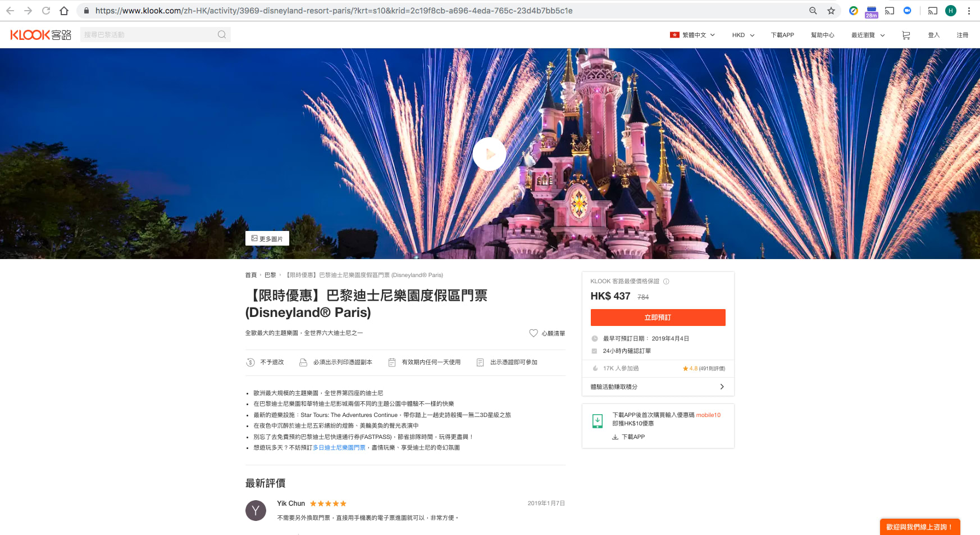Click the download icon next to 下載APP

point(615,437)
